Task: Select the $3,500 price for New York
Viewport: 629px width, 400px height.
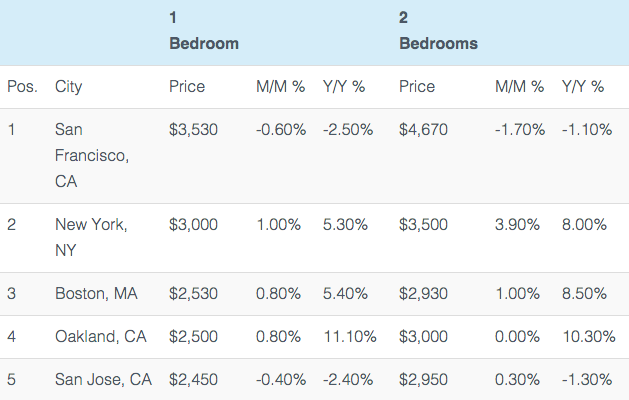Action: pyautogui.click(x=423, y=225)
